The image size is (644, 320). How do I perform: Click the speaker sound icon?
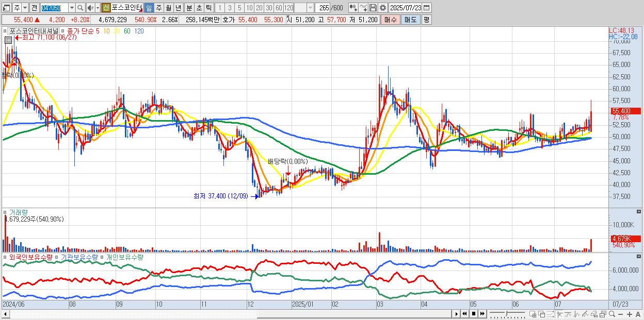[90, 8]
